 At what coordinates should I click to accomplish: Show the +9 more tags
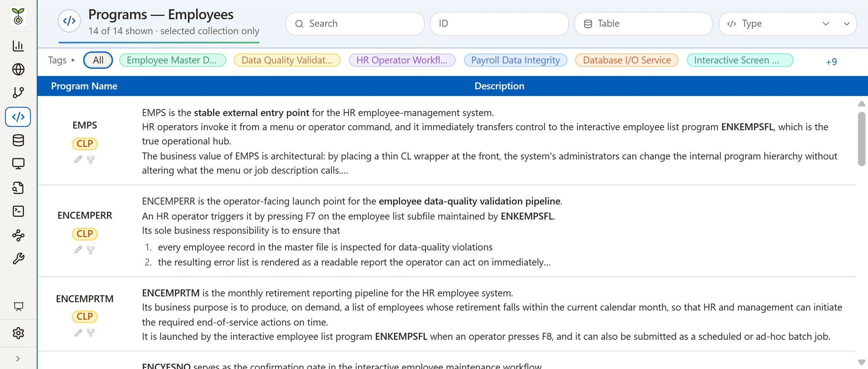831,62
